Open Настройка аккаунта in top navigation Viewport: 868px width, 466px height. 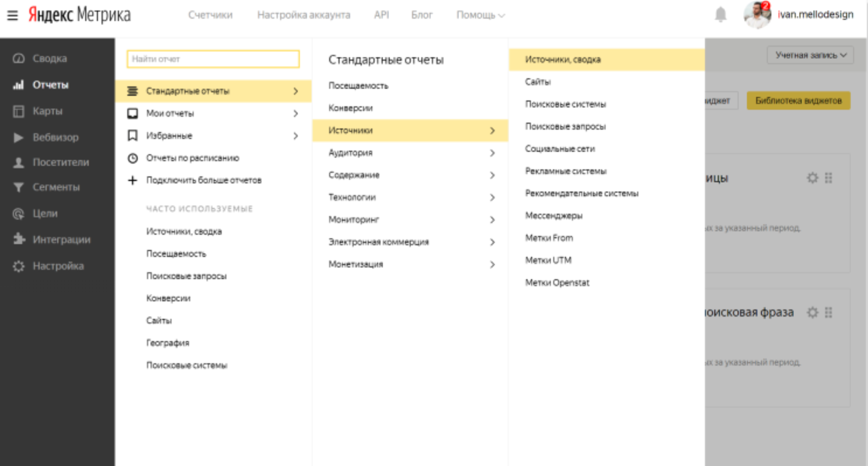pyautogui.click(x=303, y=15)
